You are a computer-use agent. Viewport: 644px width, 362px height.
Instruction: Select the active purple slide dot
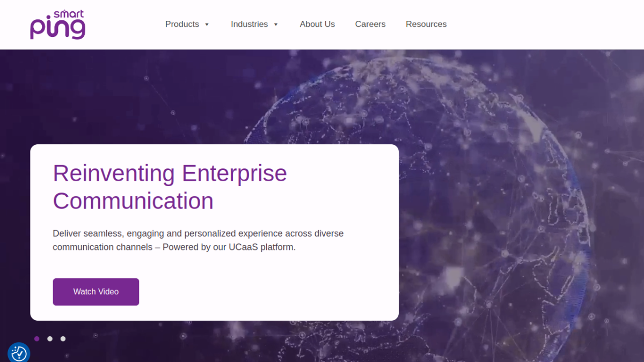pos(37,338)
